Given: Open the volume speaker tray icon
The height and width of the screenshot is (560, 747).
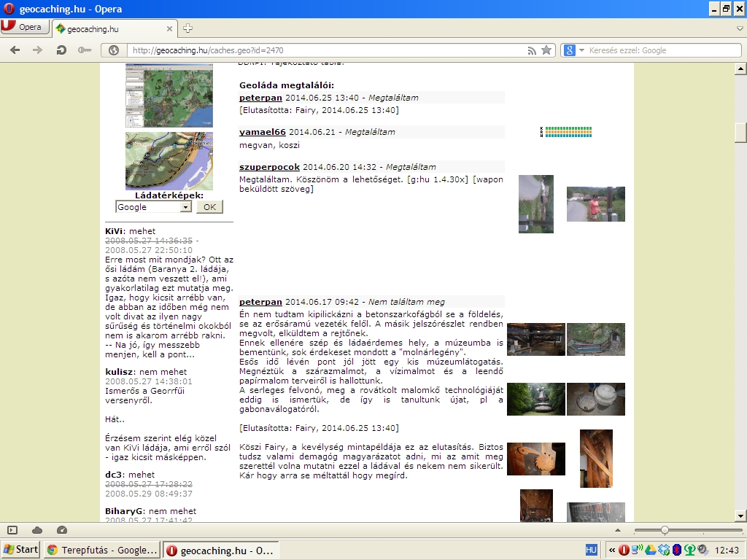Looking at the screenshot, I should click(x=703, y=550).
